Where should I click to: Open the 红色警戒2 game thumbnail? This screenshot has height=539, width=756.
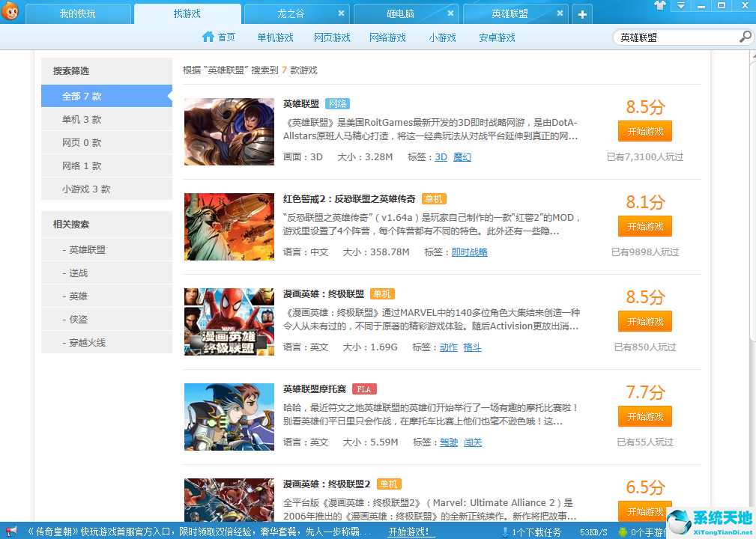[229, 227]
